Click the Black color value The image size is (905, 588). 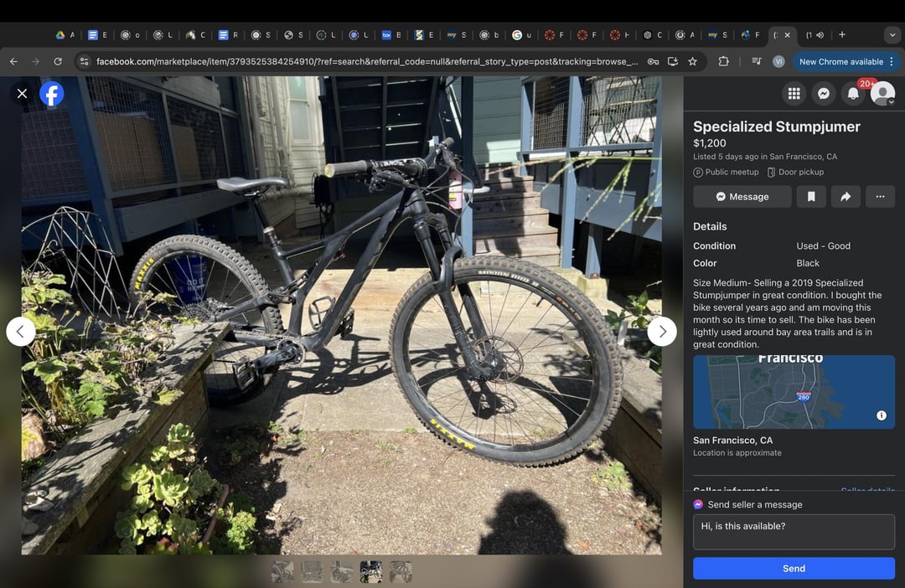pos(808,263)
